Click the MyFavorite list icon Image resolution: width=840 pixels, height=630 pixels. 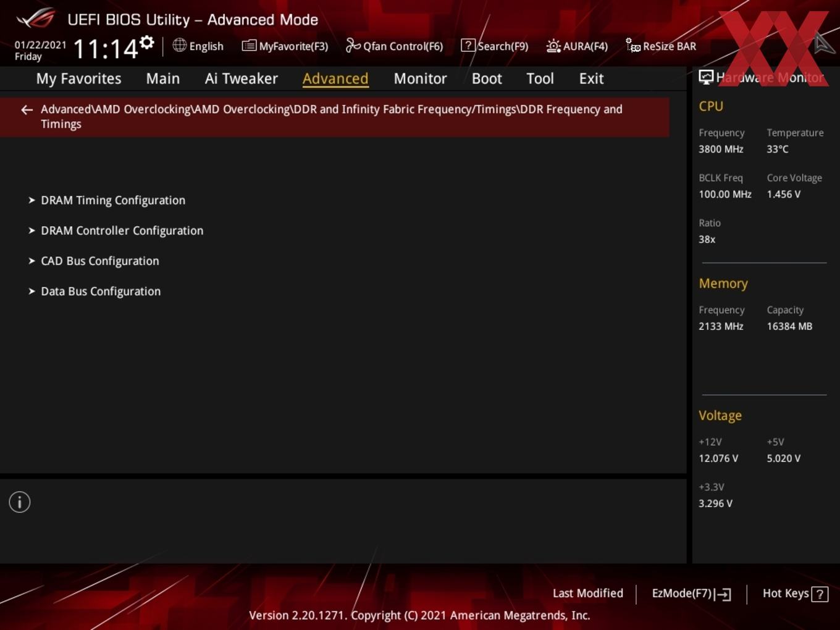249,46
